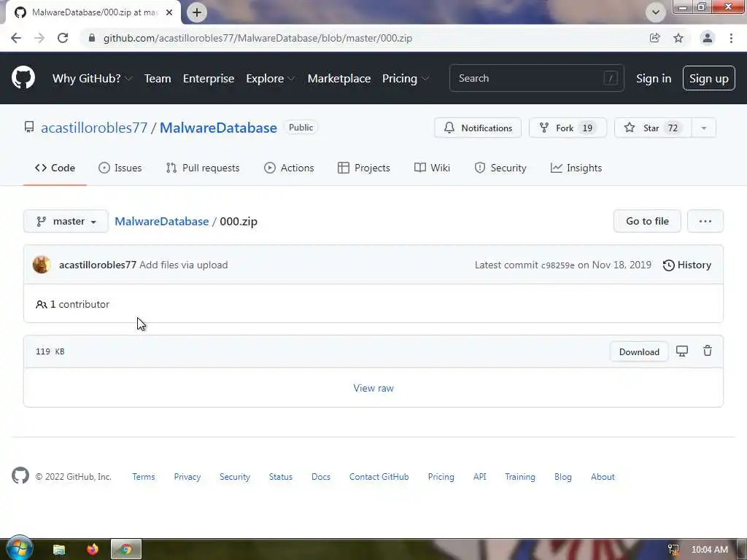
Task: Click the GitHub search field
Action: pos(536,78)
